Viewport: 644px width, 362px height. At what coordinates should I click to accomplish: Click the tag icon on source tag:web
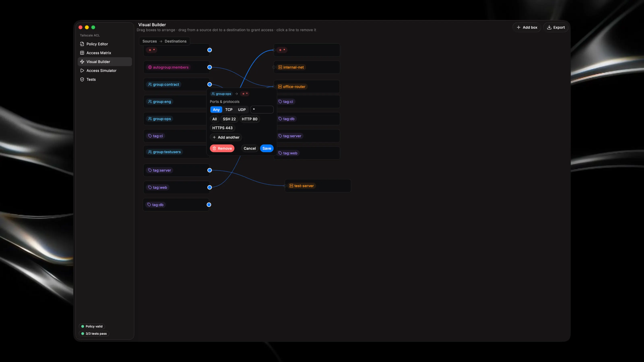[x=150, y=187]
